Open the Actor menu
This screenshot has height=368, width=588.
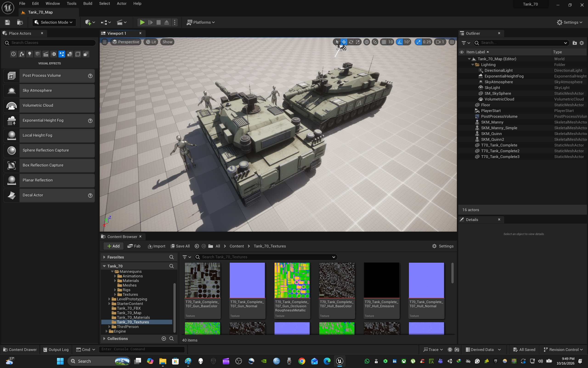tap(122, 4)
